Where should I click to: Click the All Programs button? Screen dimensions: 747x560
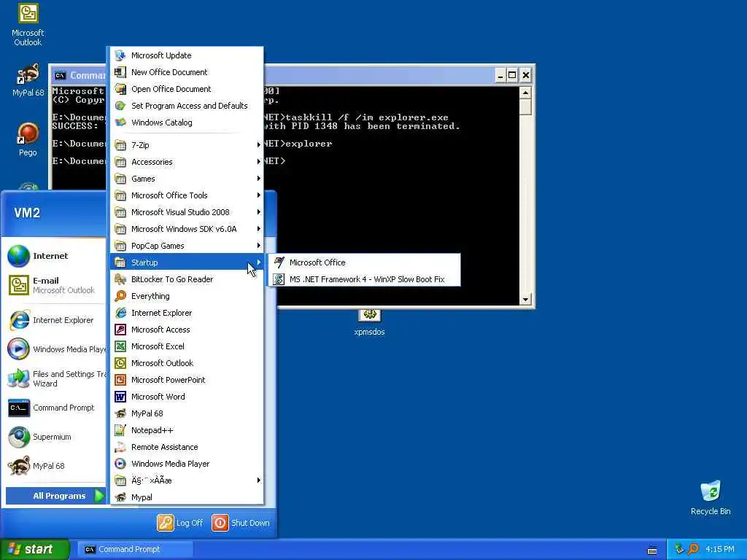click(x=55, y=496)
